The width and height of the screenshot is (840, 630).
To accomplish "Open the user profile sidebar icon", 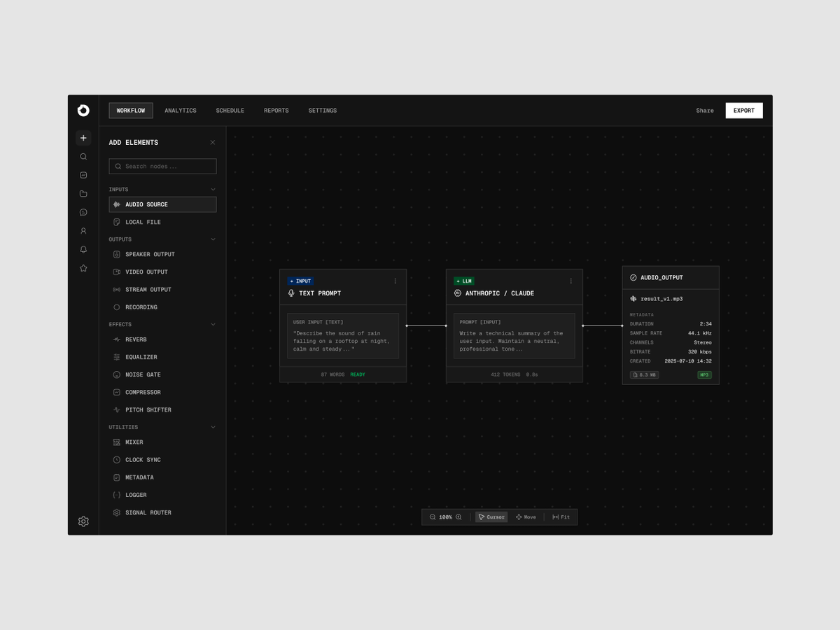I will (x=83, y=231).
